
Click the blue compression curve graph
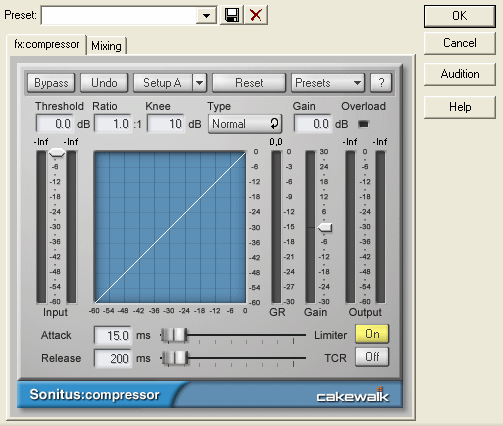pyautogui.click(x=170, y=227)
